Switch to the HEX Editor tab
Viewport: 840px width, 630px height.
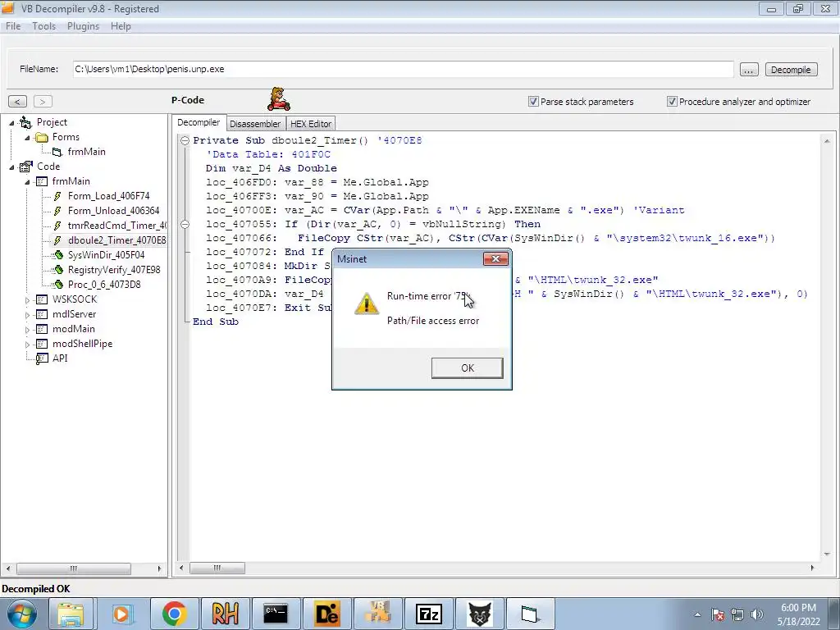coord(311,124)
